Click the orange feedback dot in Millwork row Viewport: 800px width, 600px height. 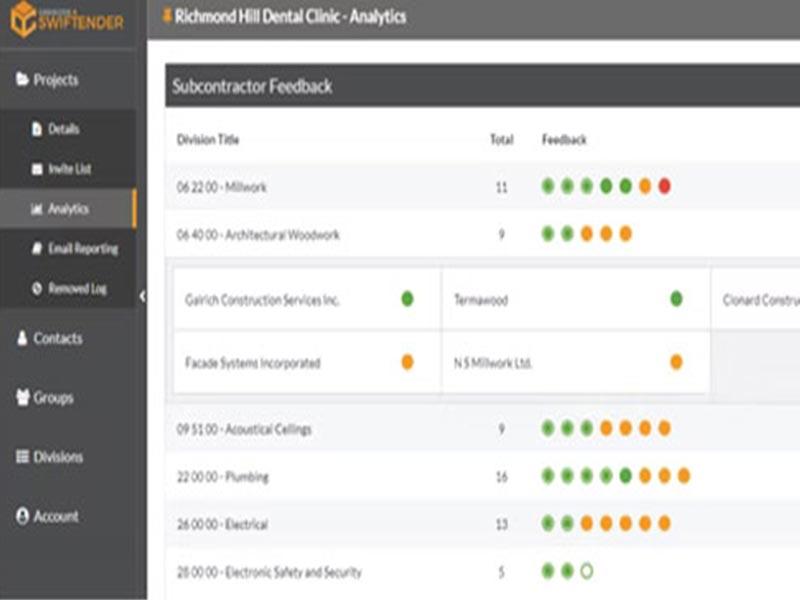tap(645, 186)
